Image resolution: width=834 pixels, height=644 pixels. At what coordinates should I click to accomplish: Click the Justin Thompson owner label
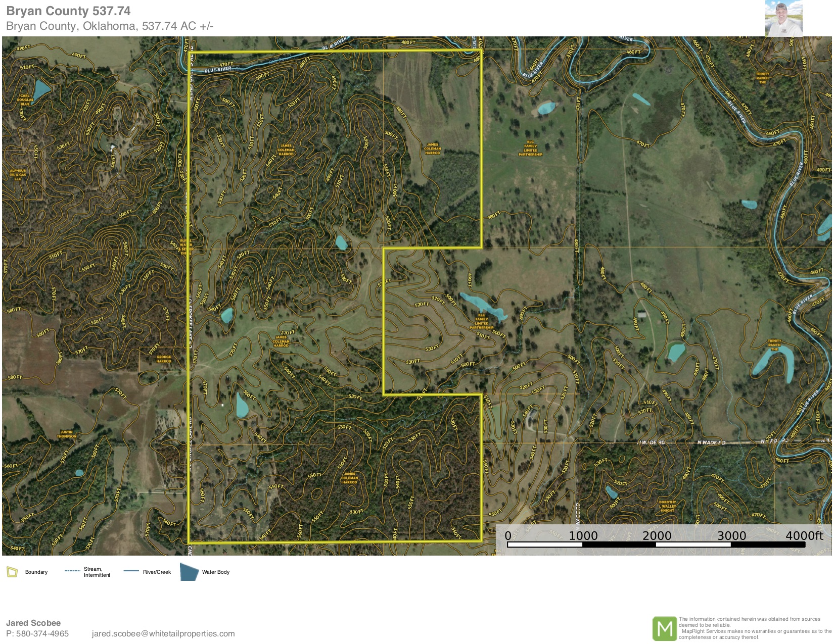click(x=66, y=434)
